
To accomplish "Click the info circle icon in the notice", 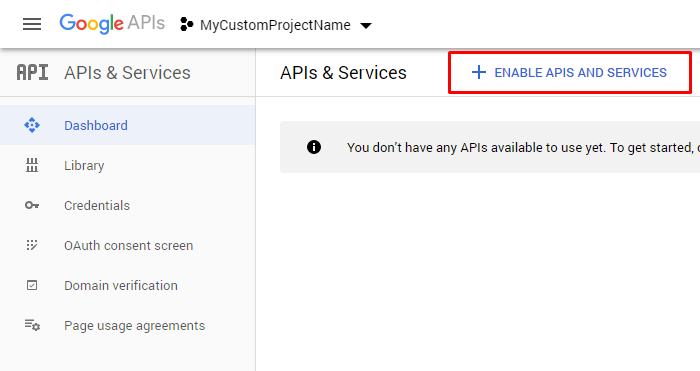I will tap(314, 147).
